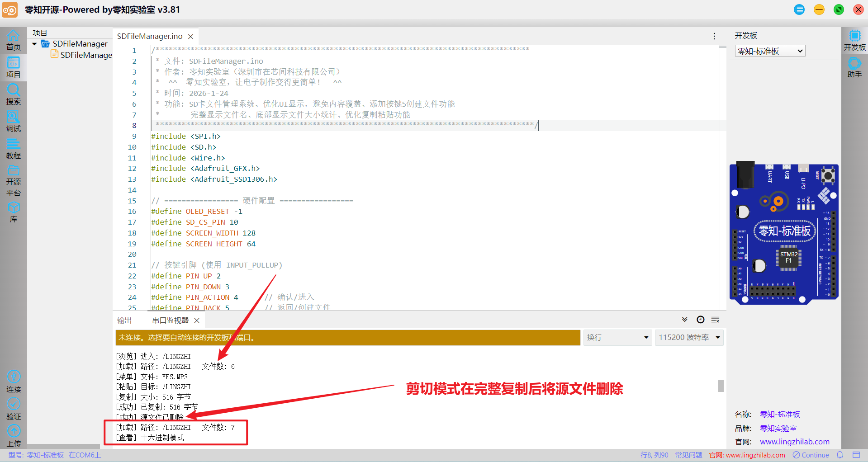
Task: Open the 调试 debug sidebar icon
Action: click(13, 122)
